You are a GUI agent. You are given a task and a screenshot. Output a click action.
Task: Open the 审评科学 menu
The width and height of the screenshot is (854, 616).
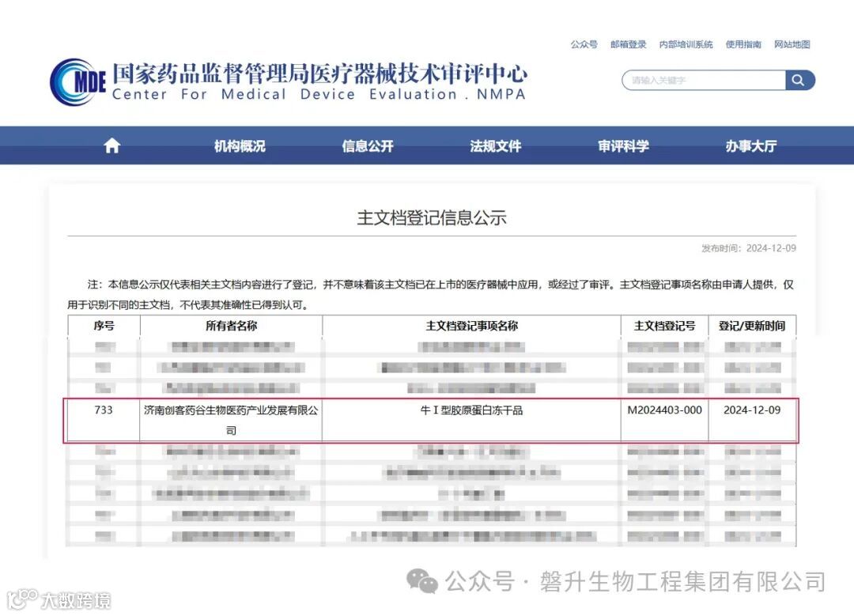pyautogui.click(x=623, y=146)
